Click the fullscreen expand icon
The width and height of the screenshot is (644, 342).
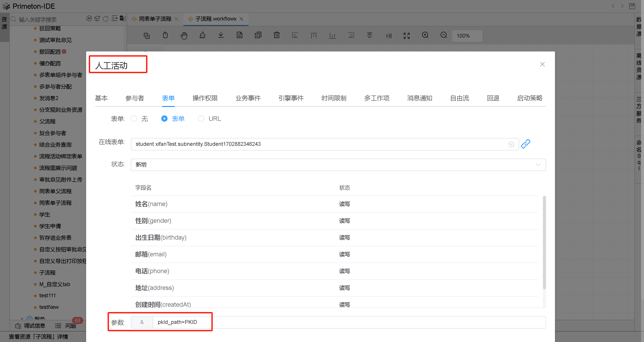pyautogui.click(x=406, y=36)
